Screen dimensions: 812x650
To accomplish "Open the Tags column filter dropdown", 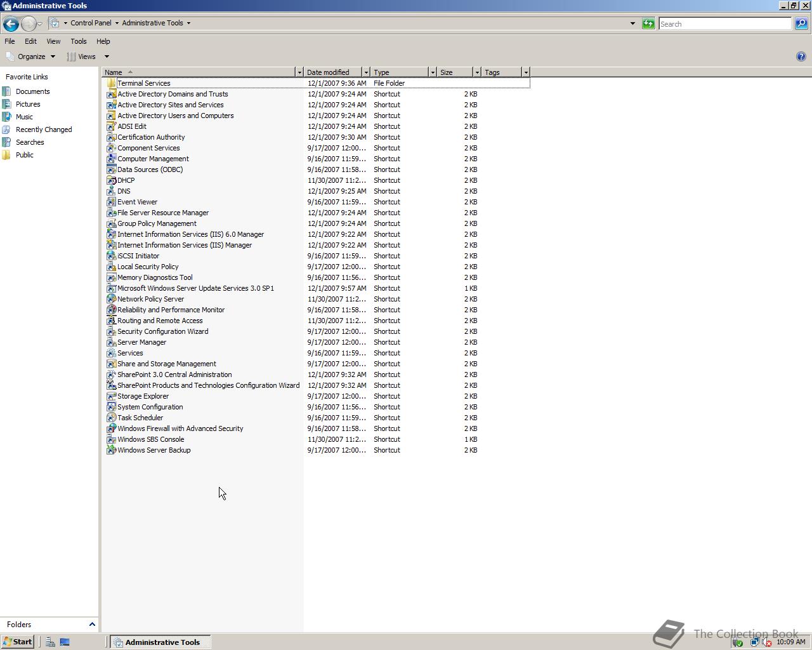I will [x=526, y=72].
